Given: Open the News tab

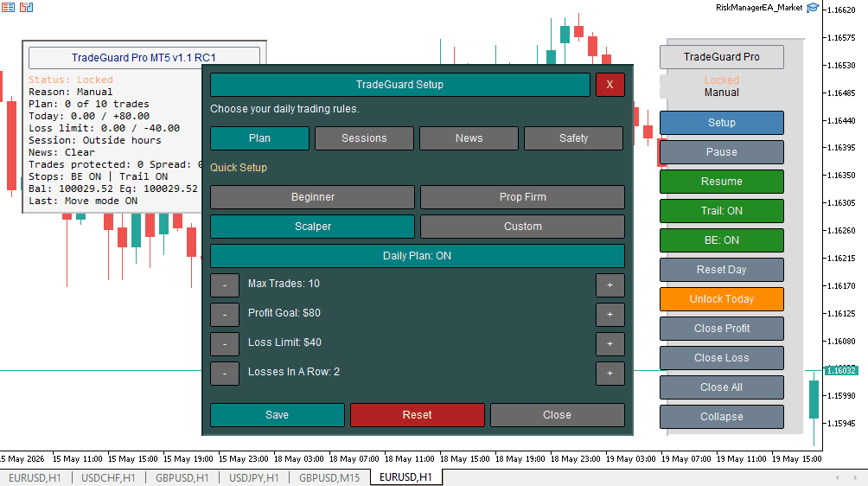Looking at the screenshot, I should [469, 138].
